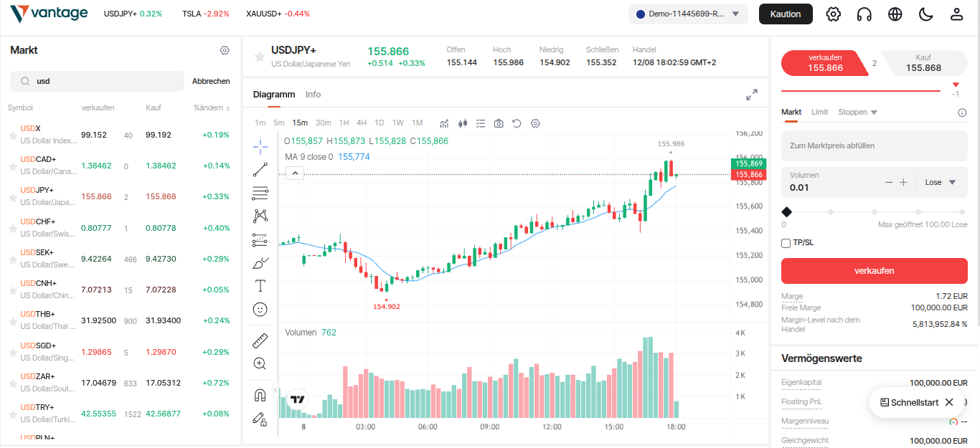This screenshot has height=448, width=980.
Task: Open the Indicators panel on the chart
Action: point(443,123)
